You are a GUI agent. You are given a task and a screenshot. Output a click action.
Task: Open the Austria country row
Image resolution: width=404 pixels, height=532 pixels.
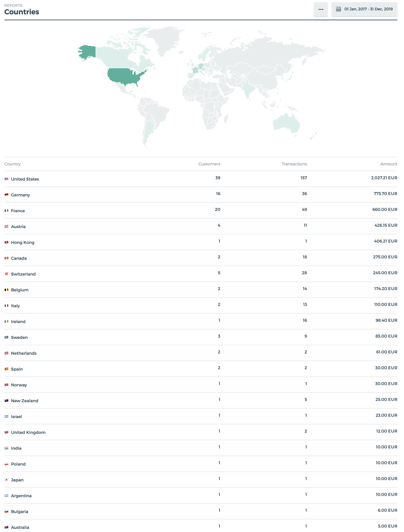pos(201,226)
